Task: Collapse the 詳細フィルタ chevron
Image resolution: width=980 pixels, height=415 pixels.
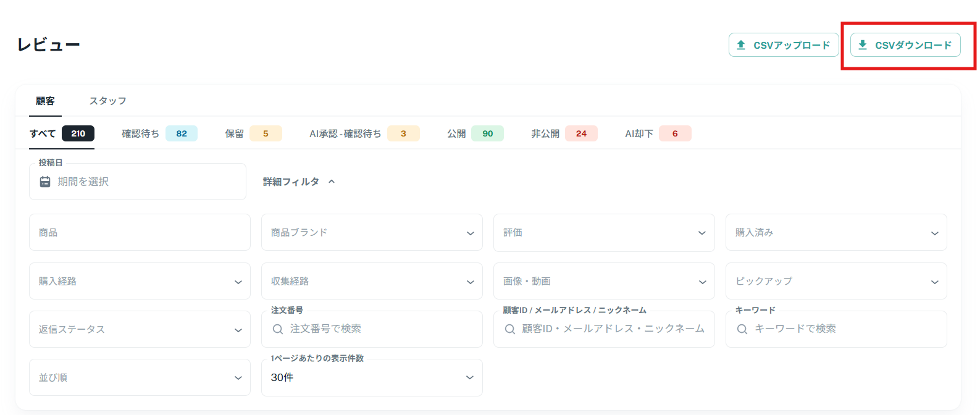Action: (332, 182)
